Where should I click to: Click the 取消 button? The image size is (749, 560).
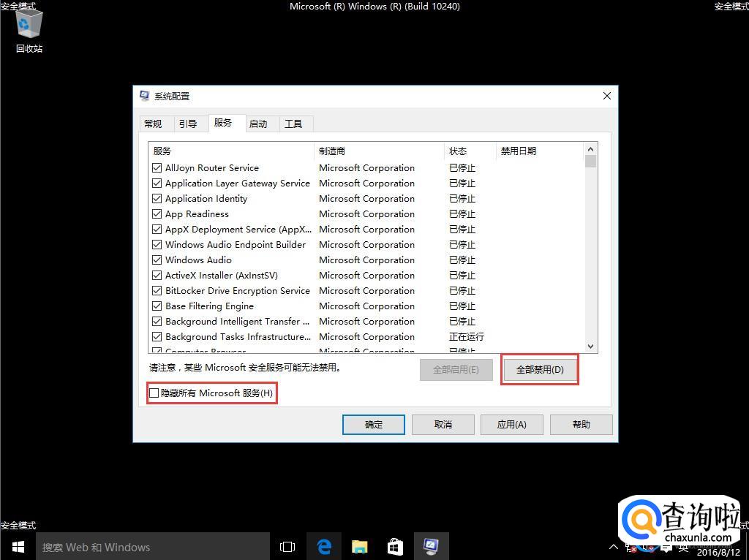point(443,425)
